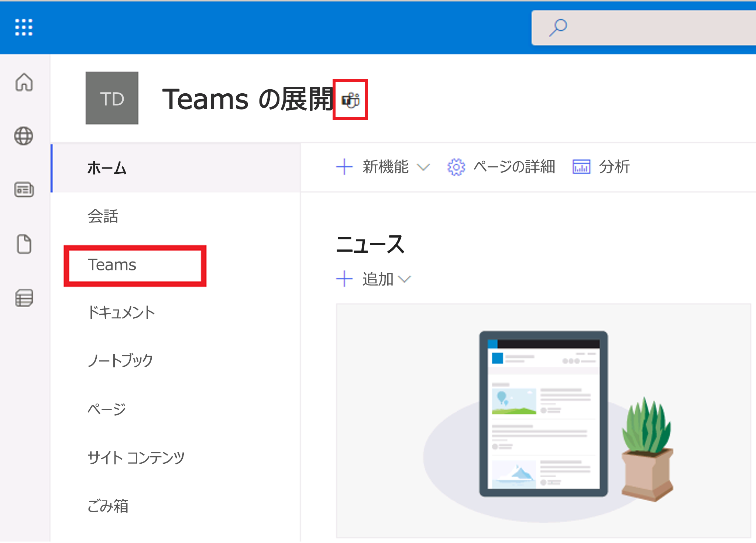Click the plus icon beside 追加
Screen dimensions: 756x543
(344, 279)
